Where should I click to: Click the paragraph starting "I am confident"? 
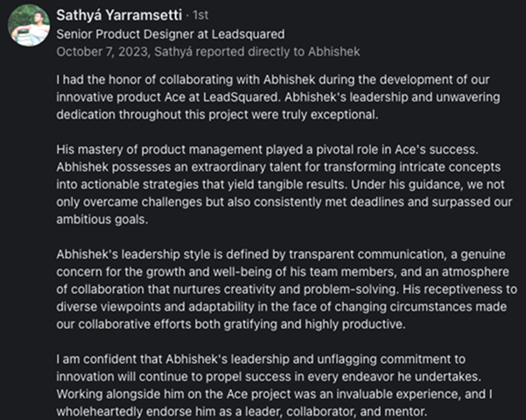[280, 385]
